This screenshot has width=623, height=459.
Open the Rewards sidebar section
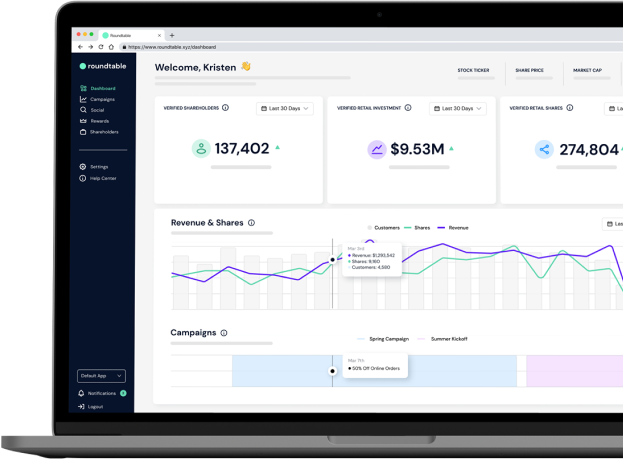pyautogui.click(x=95, y=121)
